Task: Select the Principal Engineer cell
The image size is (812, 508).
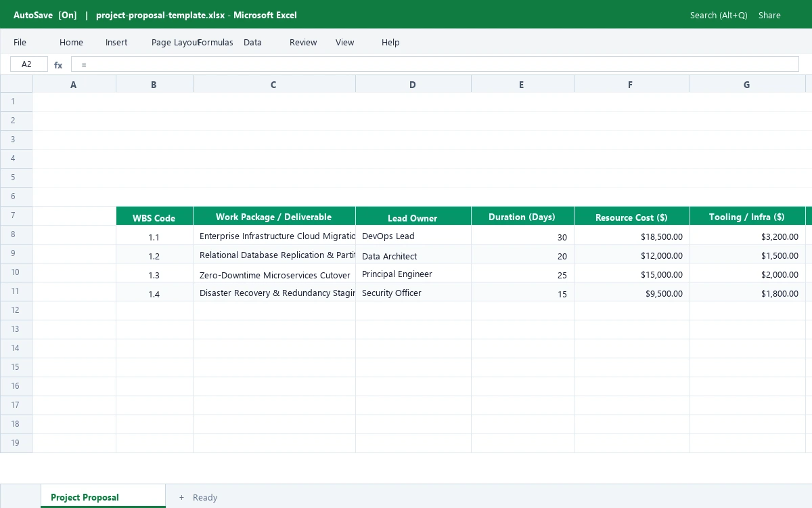Action: [x=413, y=273]
